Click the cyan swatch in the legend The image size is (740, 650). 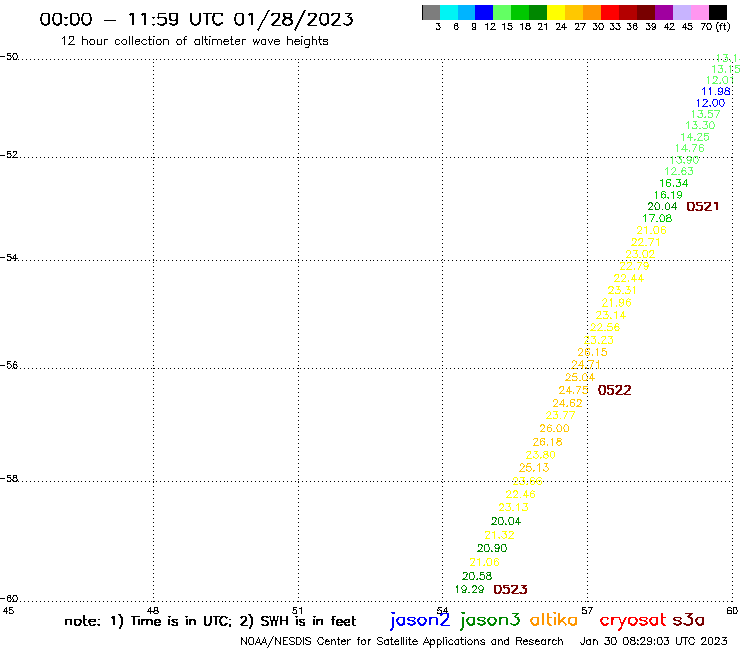click(x=449, y=12)
